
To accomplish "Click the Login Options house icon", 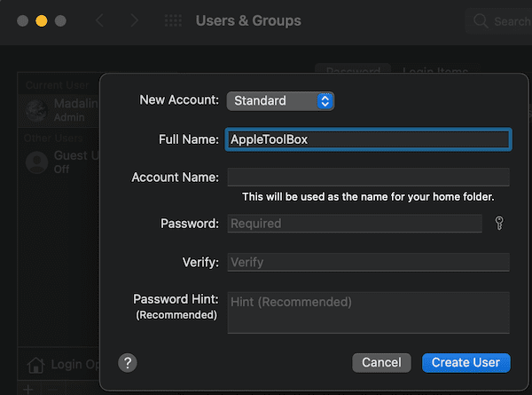I will pyautogui.click(x=36, y=365).
